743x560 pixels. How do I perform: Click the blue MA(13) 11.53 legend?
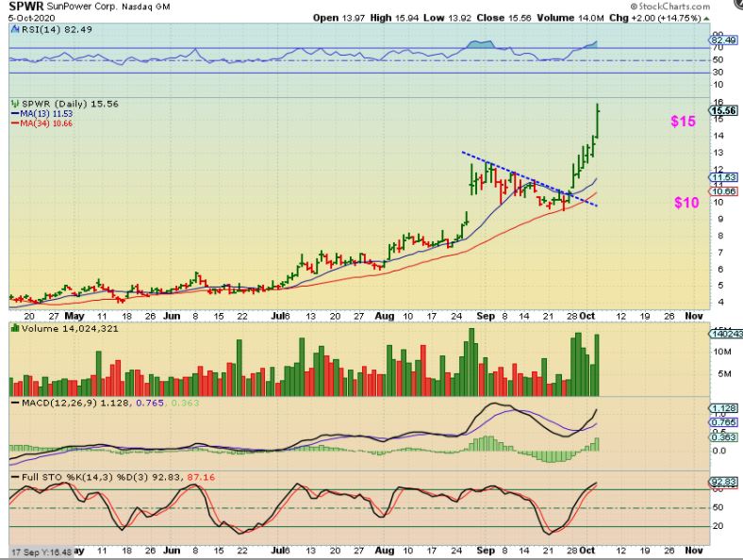(x=41, y=114)
